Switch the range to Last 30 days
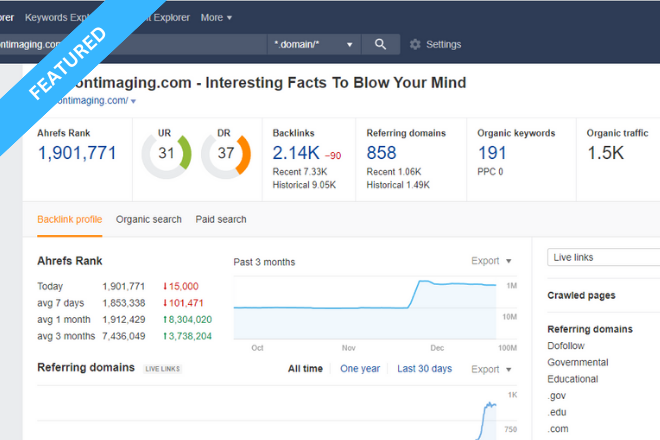Image resolution: width=660 pixels, height=440 pixels. [424, 369]
